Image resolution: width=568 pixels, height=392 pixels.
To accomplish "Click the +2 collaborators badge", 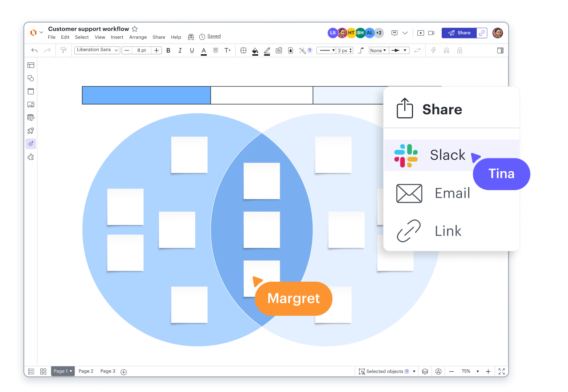I will 379,33.
